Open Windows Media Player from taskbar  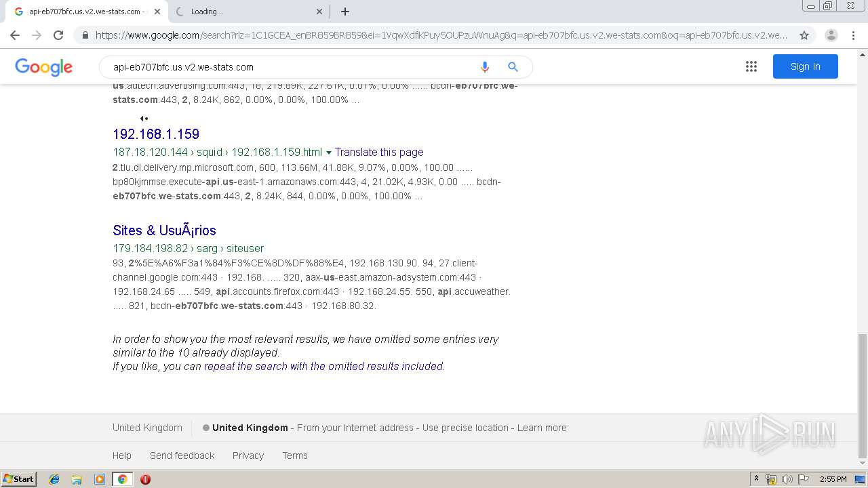[x=100, y=479]
